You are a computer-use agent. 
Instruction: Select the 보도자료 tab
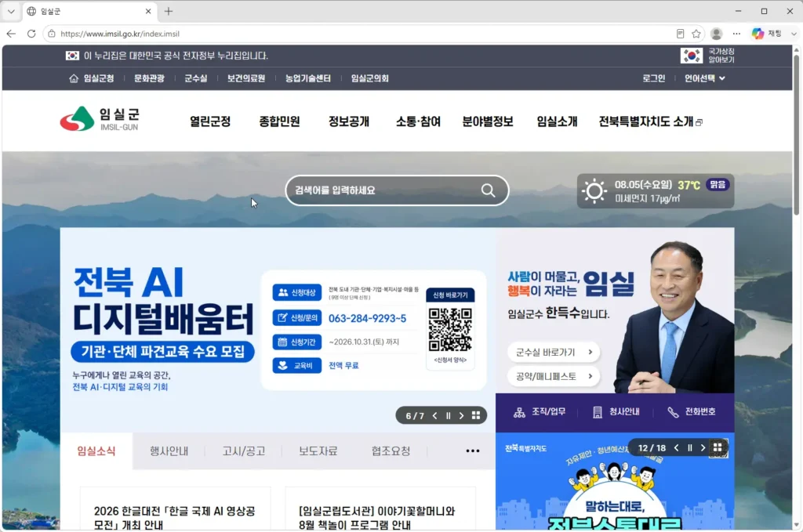click(318, 451)
